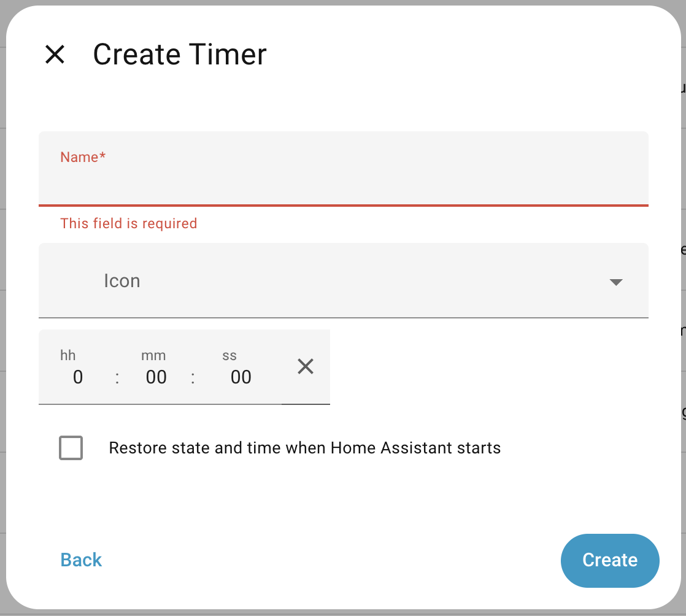The image size is (686, 616).
Task: Click the colon between minutes and seconds
Action: point(193,377)
